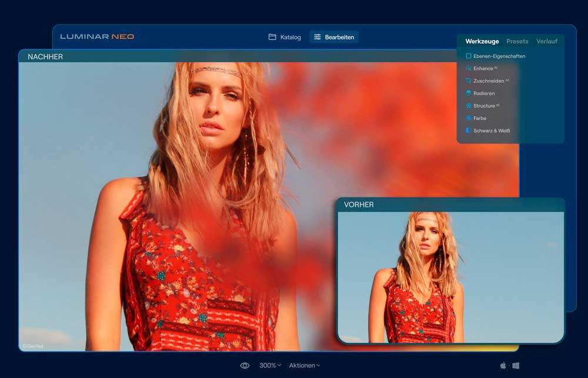The image size is (588, 378).
Task: Open the Verlauf tab
Action: (547, 41)
